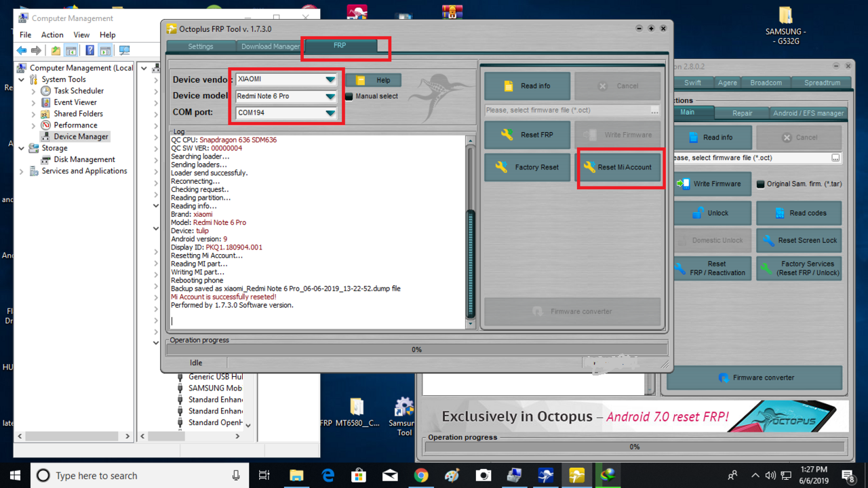Open the notification center icon
868x488 pixels.
click(x=848, y=475)
